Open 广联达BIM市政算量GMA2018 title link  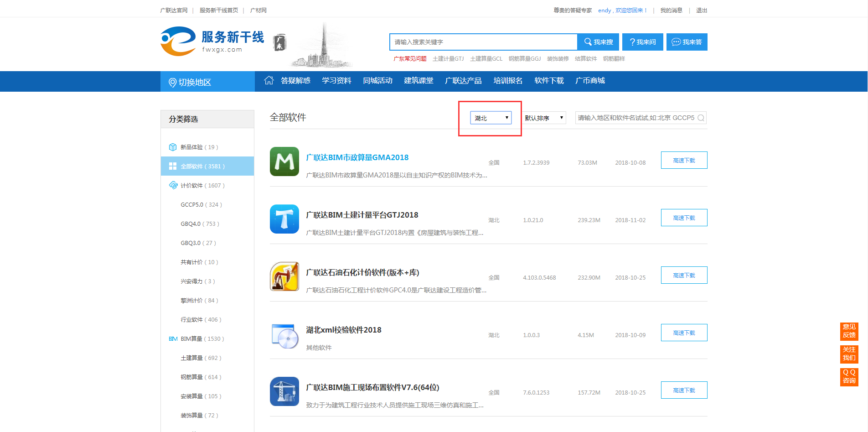coord(357,157)
